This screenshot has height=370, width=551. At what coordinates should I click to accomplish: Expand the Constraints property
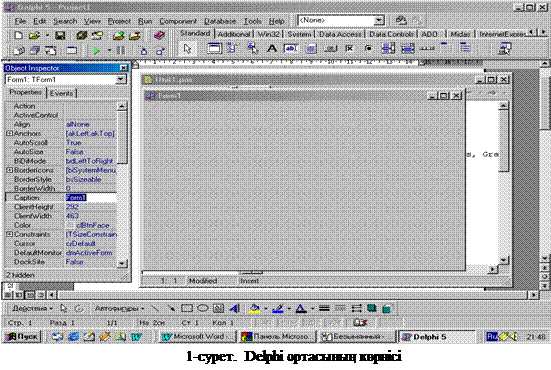pos(9,234)
